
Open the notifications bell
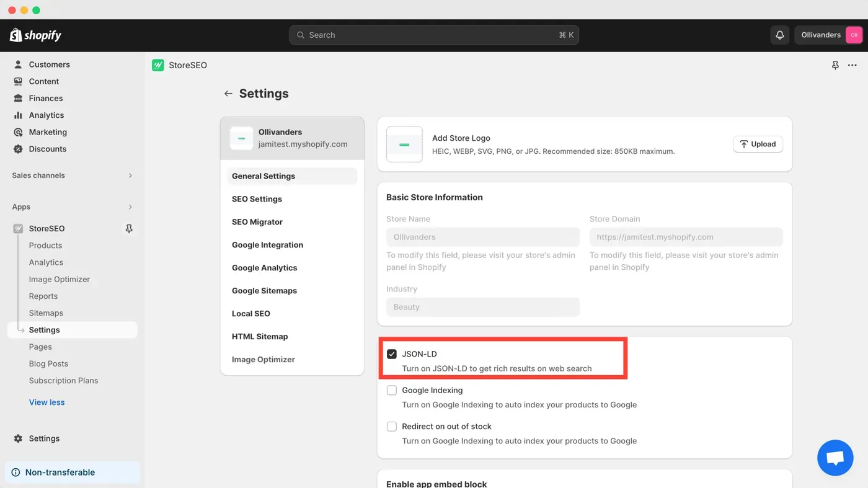pyautogui.click(x=780, y=35)
